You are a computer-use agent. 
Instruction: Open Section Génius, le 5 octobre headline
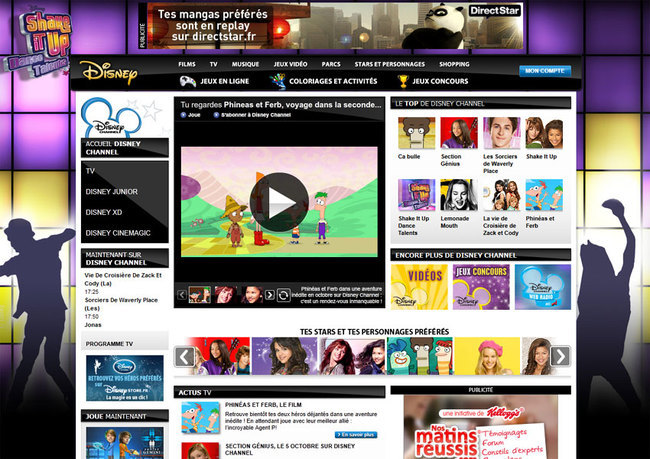coord(290,449)
